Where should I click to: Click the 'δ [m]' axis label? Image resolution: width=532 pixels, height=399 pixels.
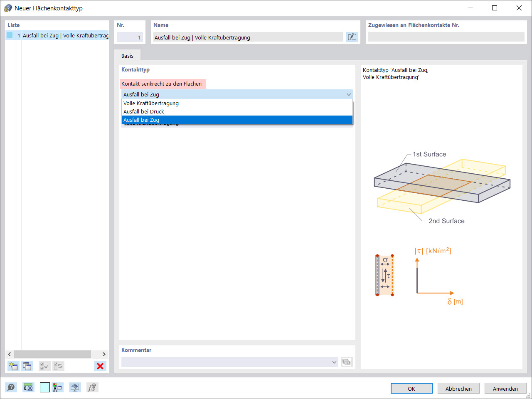point(455,301)
